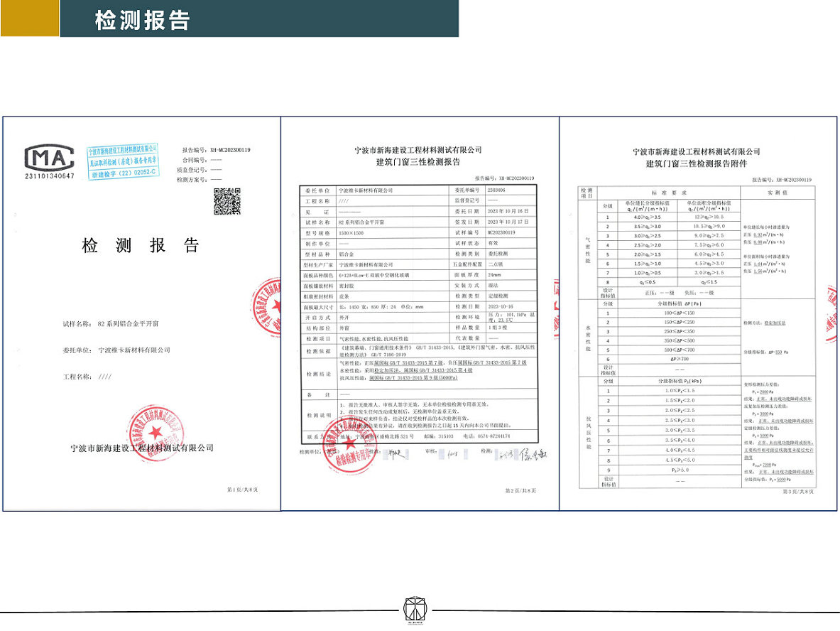Click the 结构部位 value 外窗

pos(344,328)
